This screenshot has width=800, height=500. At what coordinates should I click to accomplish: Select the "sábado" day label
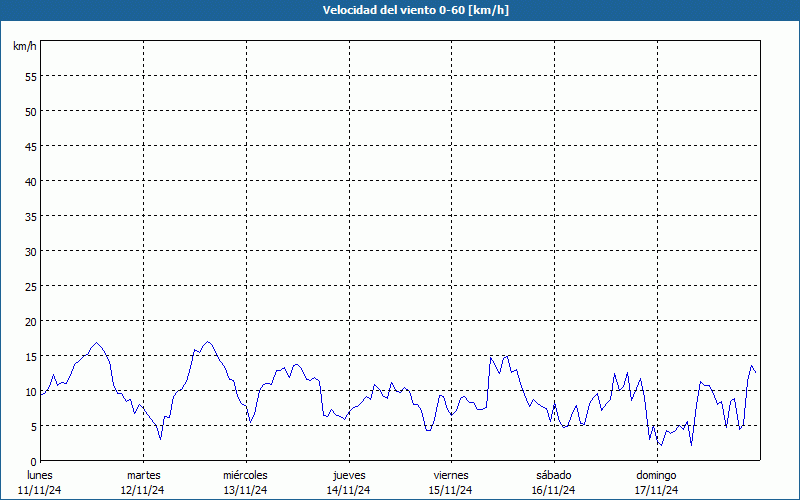554,475
